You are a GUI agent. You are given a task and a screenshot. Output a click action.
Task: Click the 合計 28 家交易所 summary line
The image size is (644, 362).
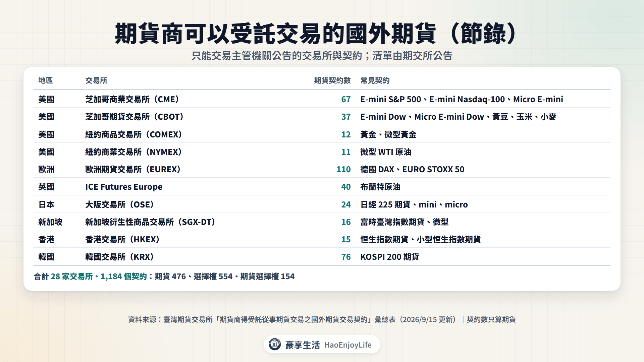(x=164, y=276)
